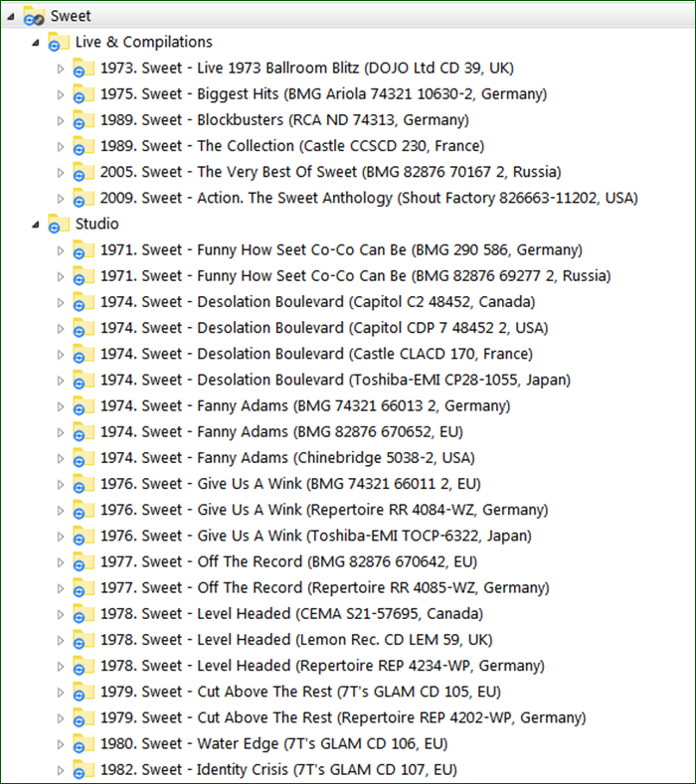696x784 pixels.
Task: Select Funny How Seet Co-Co BMG 82876 Russia
Action: coord(355,276)
